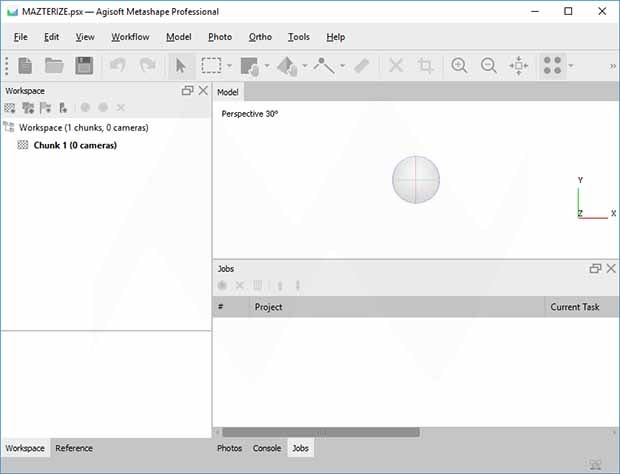This screenshot has width=620, height=474.
Task: Click the Add Chunk icon in Workspace
Action: pyautogui.click(x=10, y=108)
